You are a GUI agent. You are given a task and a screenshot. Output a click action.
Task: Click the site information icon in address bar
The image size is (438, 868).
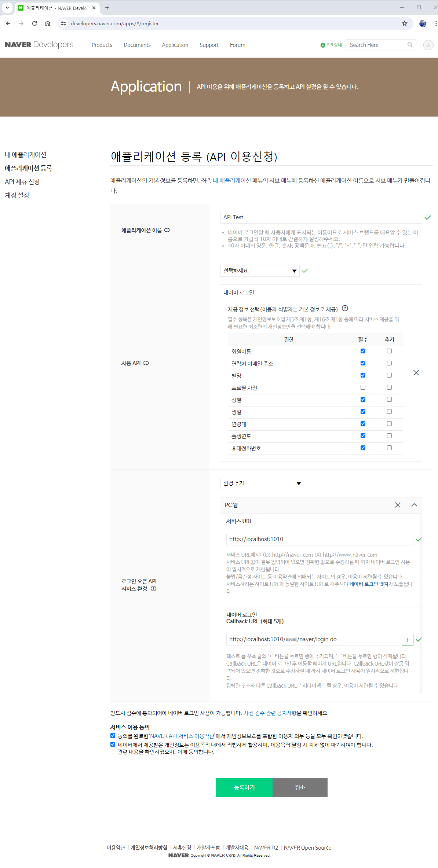click(x=63, y=23)
